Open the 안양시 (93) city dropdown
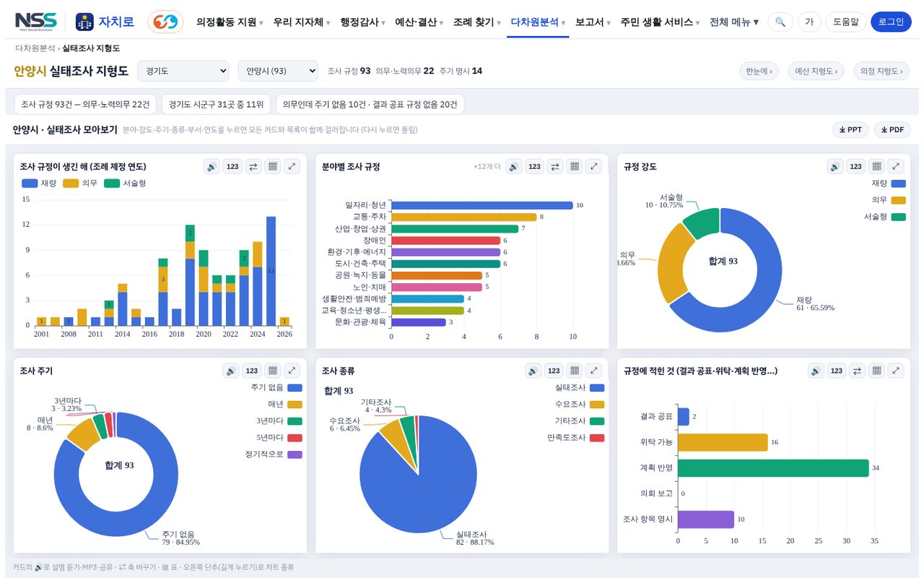Screen dimensions: 924x578 278,71
